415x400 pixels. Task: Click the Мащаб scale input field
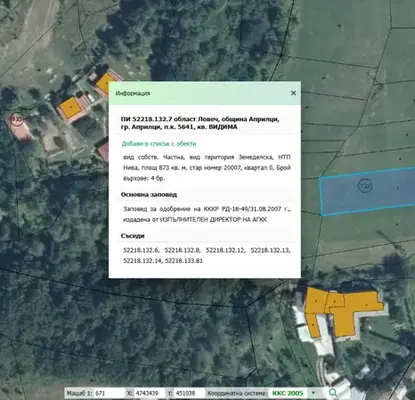pos(109,393)
